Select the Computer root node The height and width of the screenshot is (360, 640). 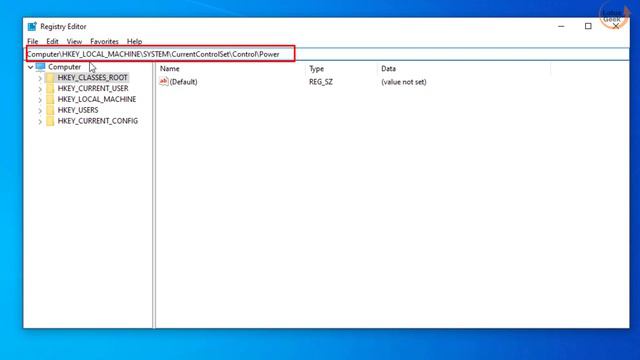click(x=64, y=67)
